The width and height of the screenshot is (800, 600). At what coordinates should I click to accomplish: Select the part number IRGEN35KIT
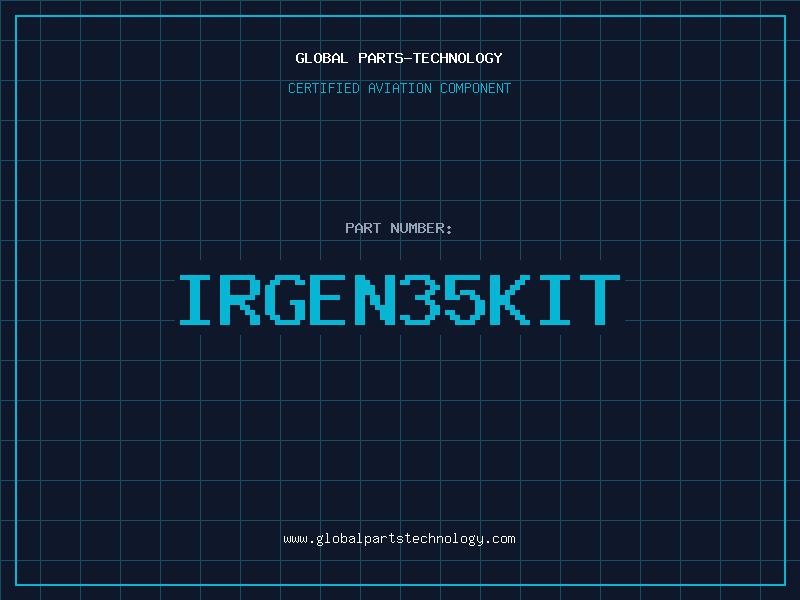pyautogui.click(x=399, y=299)
